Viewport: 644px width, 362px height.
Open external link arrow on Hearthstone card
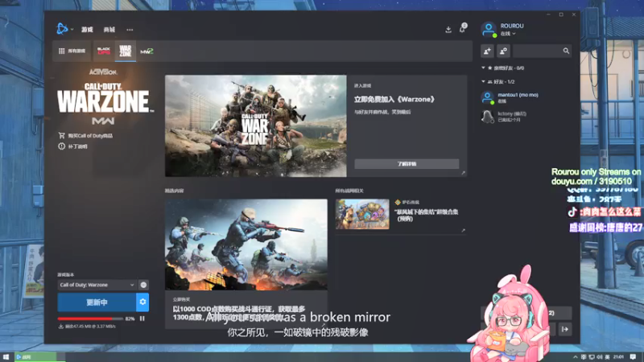pyautogui.click(x=464, y=231)
